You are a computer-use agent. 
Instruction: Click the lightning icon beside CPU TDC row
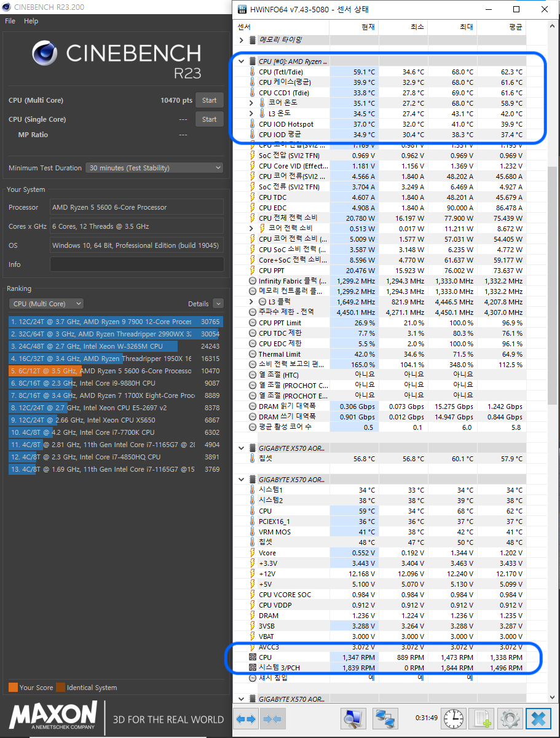pos(252,197)
